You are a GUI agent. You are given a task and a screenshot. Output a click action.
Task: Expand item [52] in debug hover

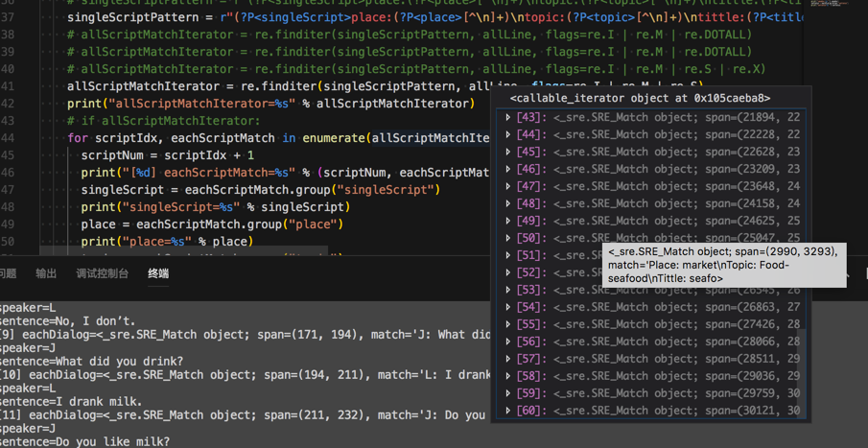[507, 272]
